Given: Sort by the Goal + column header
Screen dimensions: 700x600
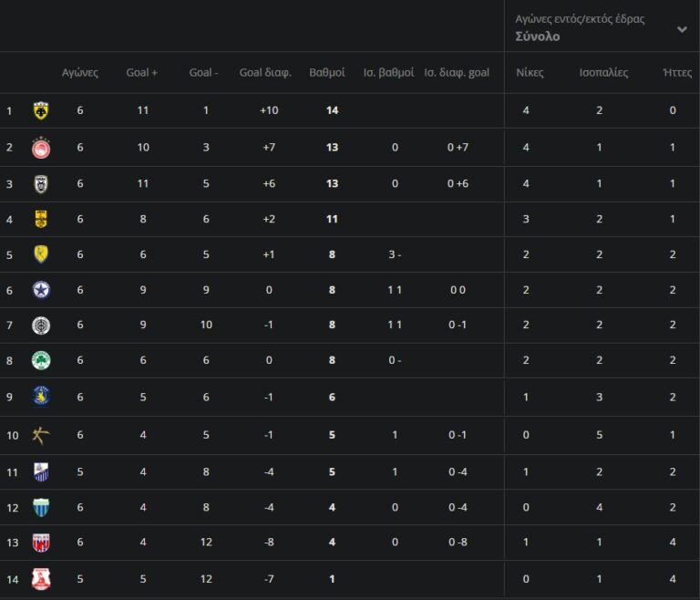Looking at the screenshot, I should tap(142, 73).
